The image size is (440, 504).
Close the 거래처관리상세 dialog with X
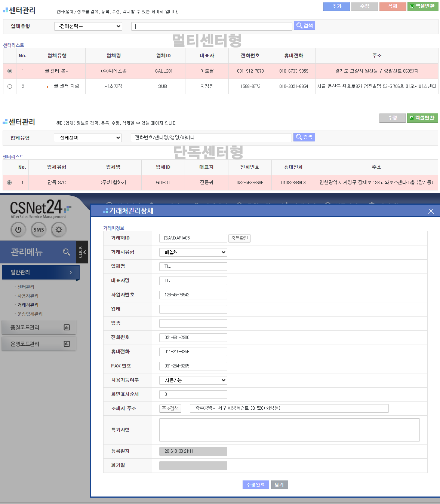pyautogui.click(x=431, y=211)
